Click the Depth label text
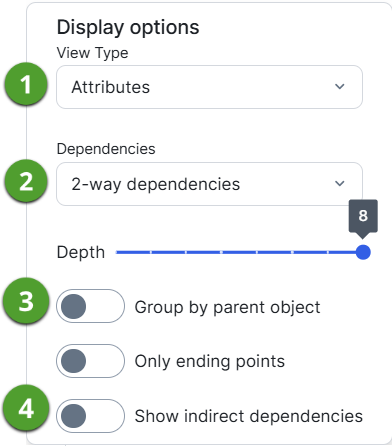The image size is (392, 446). coord(81,252)
